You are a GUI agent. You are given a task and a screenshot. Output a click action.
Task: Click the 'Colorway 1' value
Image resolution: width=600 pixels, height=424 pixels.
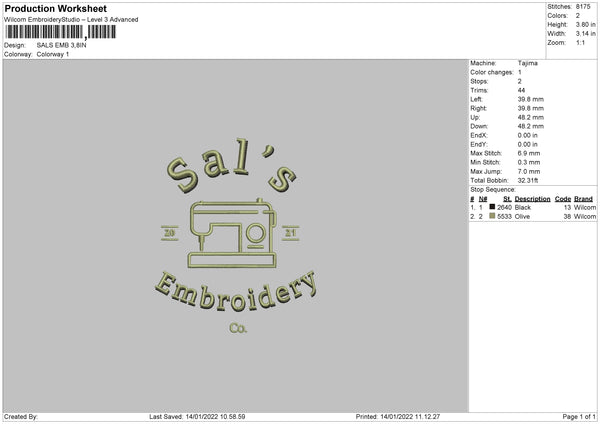coord(53,54)
